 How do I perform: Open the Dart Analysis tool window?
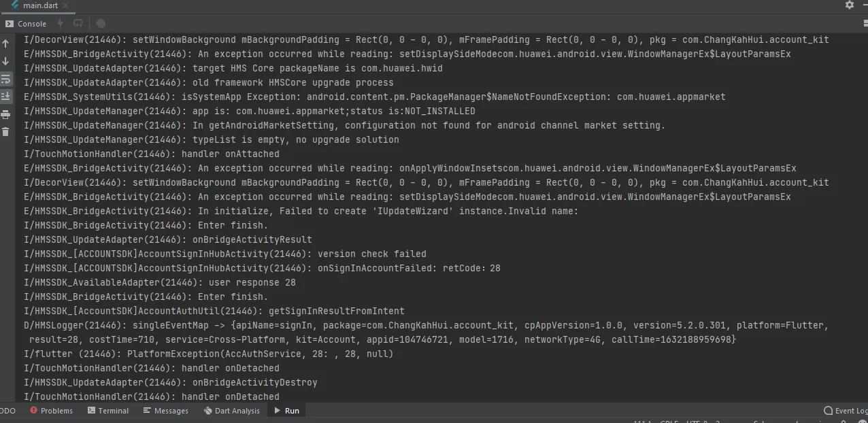click(231, 411)
